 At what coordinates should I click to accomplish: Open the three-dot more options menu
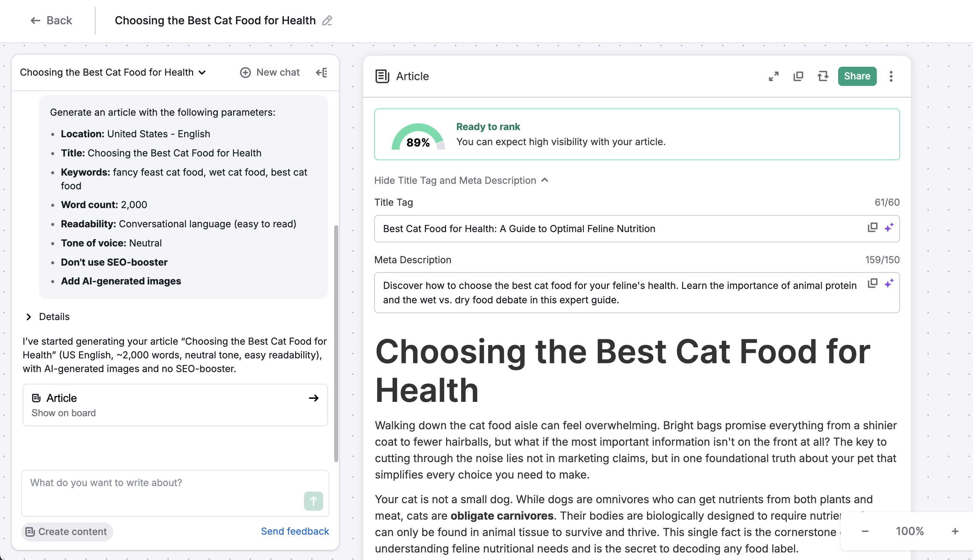[x=891, y=76]
